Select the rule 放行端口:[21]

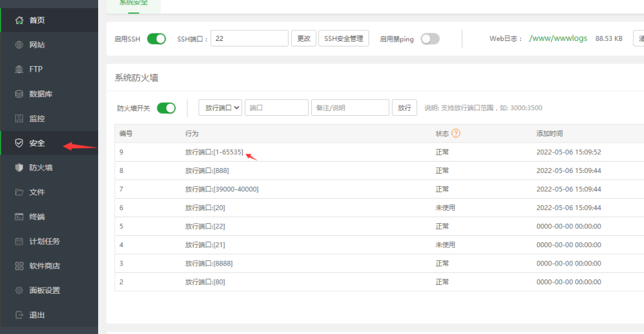205,245
